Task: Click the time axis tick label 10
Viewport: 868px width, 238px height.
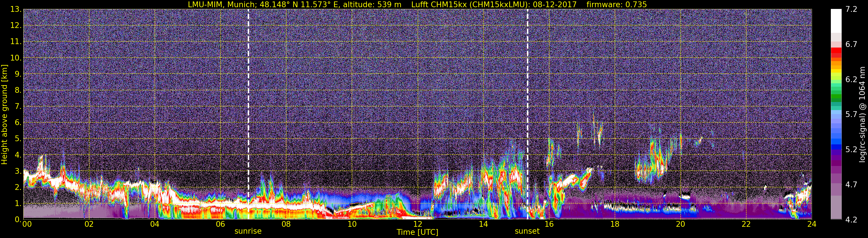Action: [x=352, y=224]
